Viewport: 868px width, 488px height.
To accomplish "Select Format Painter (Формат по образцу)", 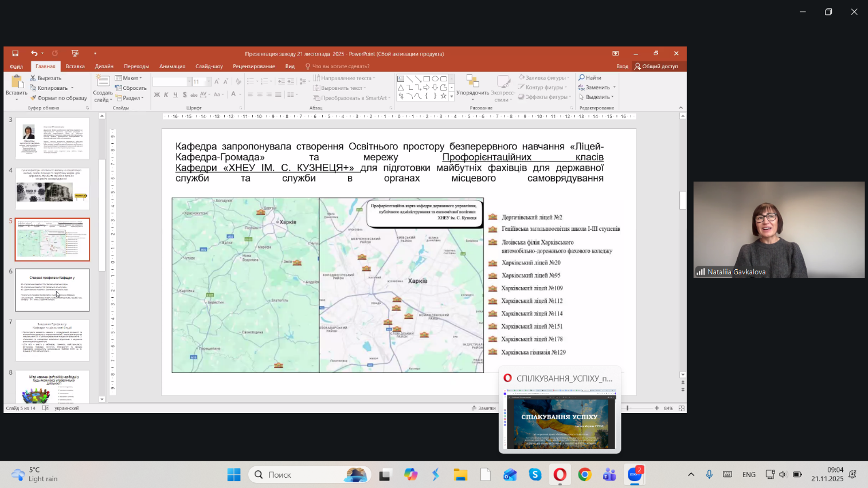I will [x=58, y=98].
